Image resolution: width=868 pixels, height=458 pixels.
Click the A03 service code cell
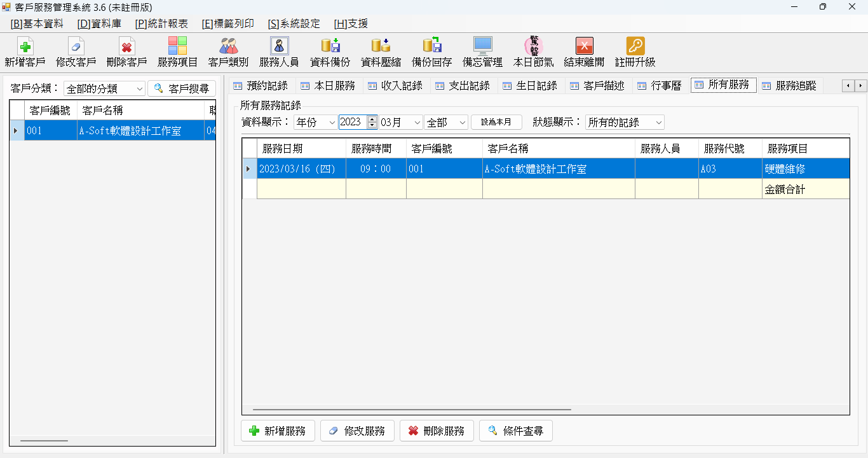[730, 169]
